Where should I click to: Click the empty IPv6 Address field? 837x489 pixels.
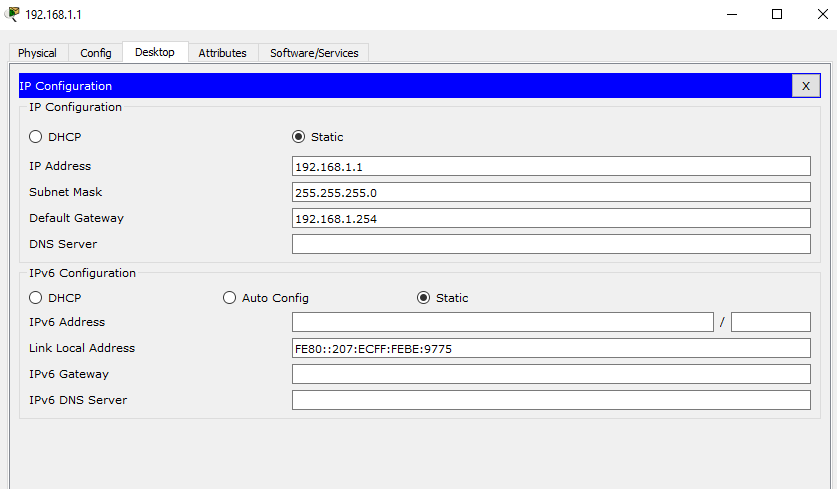[502, 322]
